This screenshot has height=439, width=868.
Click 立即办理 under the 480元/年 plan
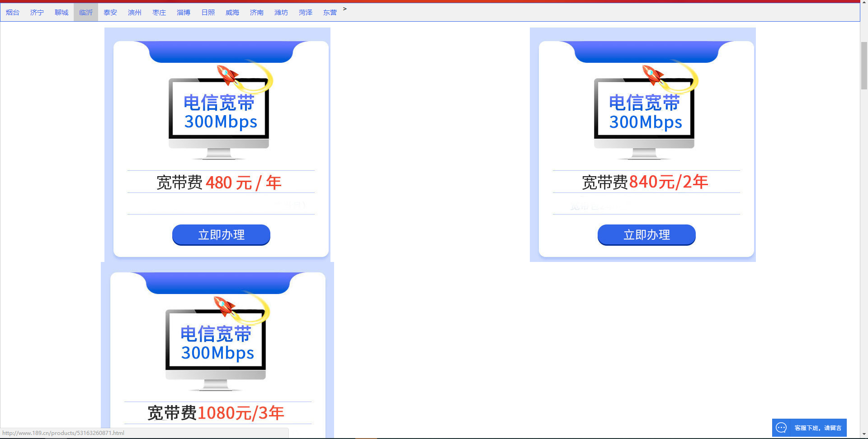coord(221,235)
